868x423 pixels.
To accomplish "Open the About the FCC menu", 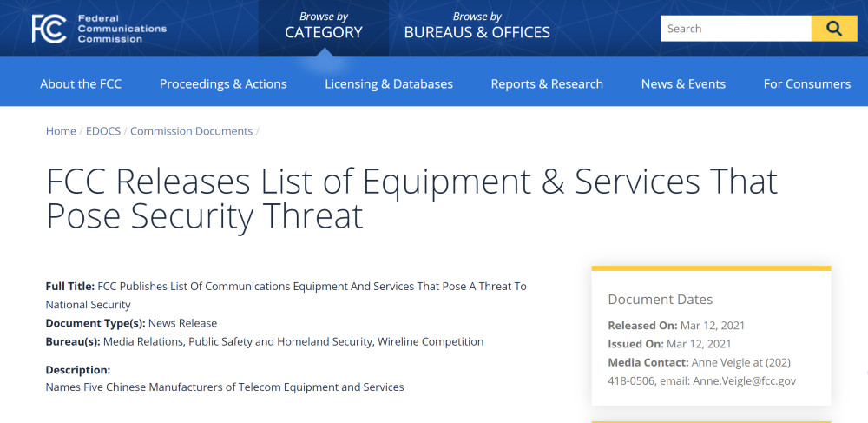I will pos(81,84).
